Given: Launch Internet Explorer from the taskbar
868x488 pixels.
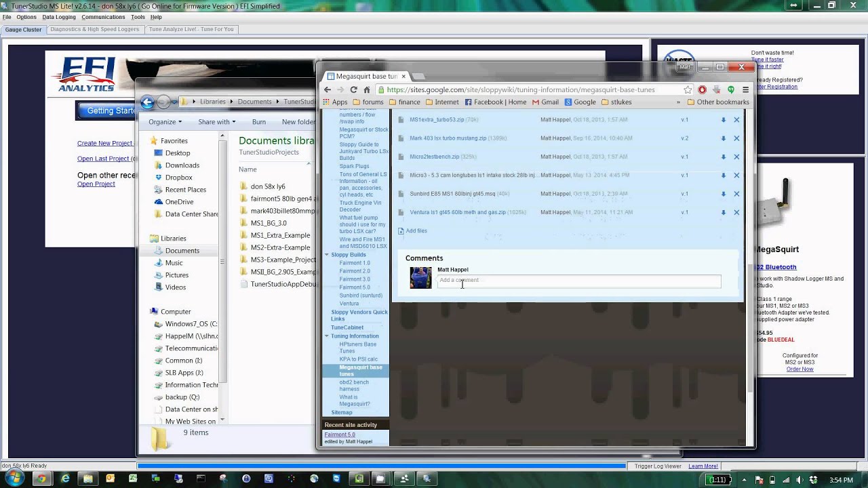Looking at the screenshot, I should click(65, 479).
